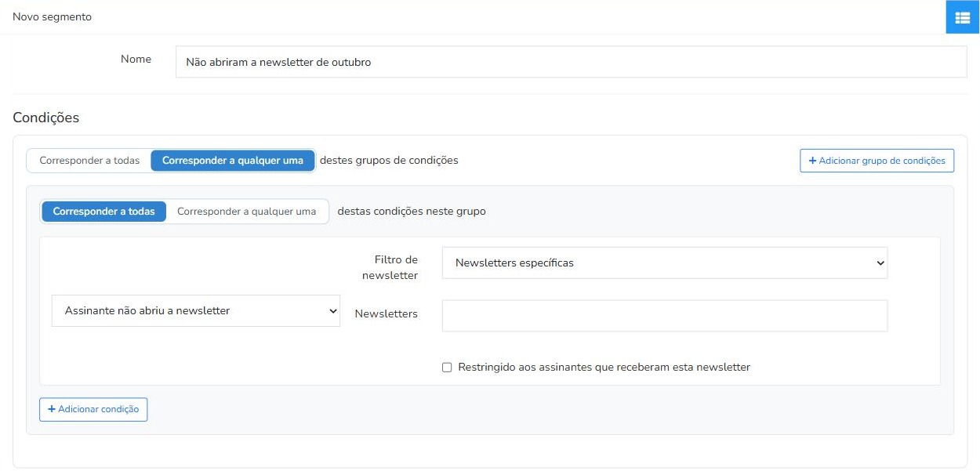Click the 'Condições' heading

46,118
